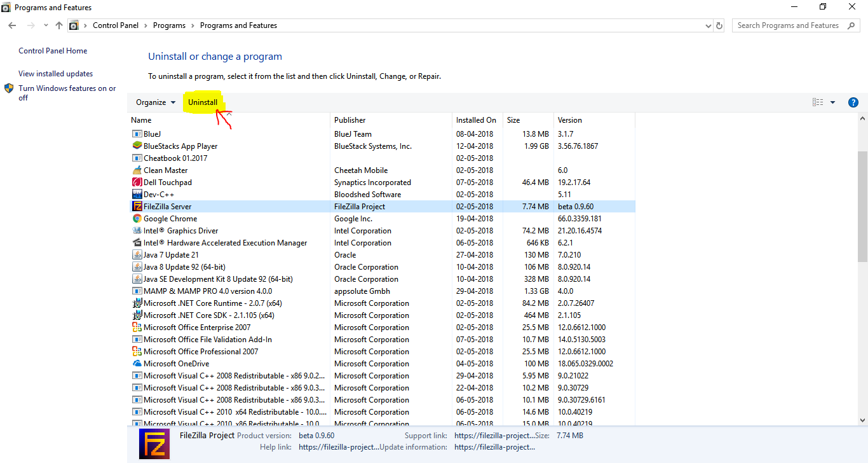
Task: Open Control Panel Home link
Action: click(53, 51)
